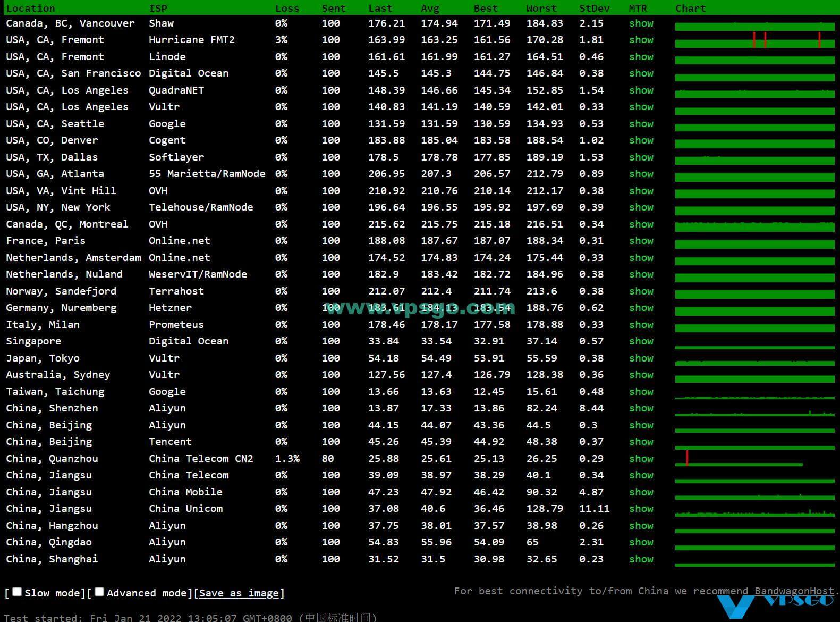Viewport: 840px width, 622px height.
Task: Show MTR for China Shenzhen Aliyun
Action: tap(641, 408)
